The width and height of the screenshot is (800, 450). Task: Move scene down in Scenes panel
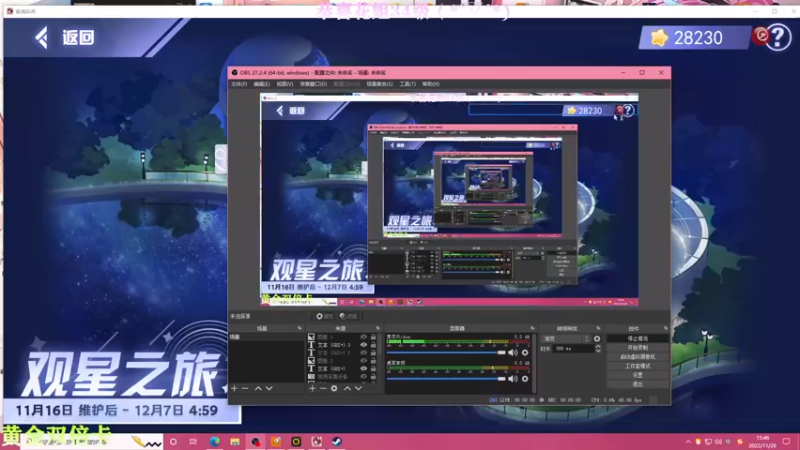269,388
